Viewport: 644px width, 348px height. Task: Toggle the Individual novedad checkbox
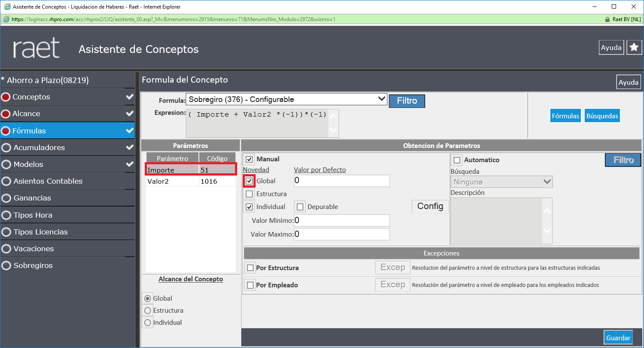249,207
